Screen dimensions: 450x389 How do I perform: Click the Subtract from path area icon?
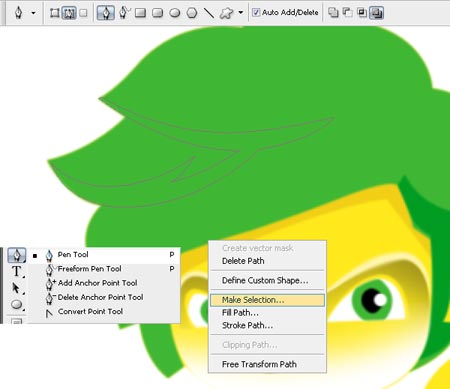[x=347, y=13]
